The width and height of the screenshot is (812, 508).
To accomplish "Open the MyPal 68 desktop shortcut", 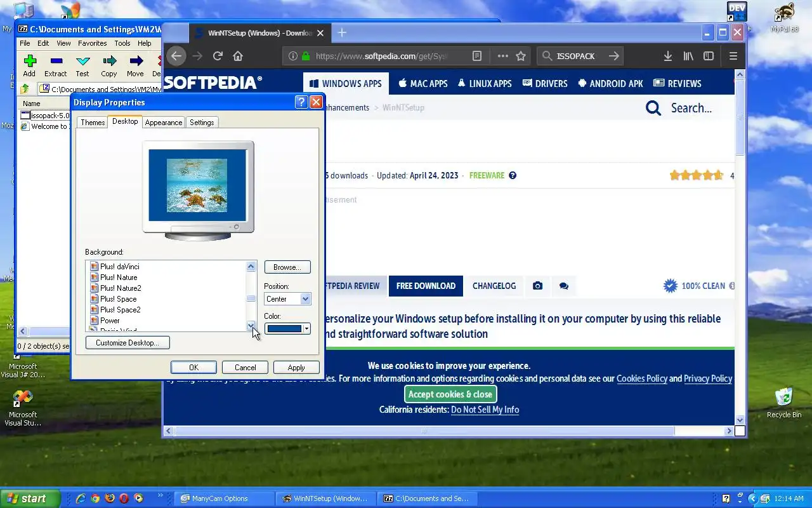I will (785, 17).
